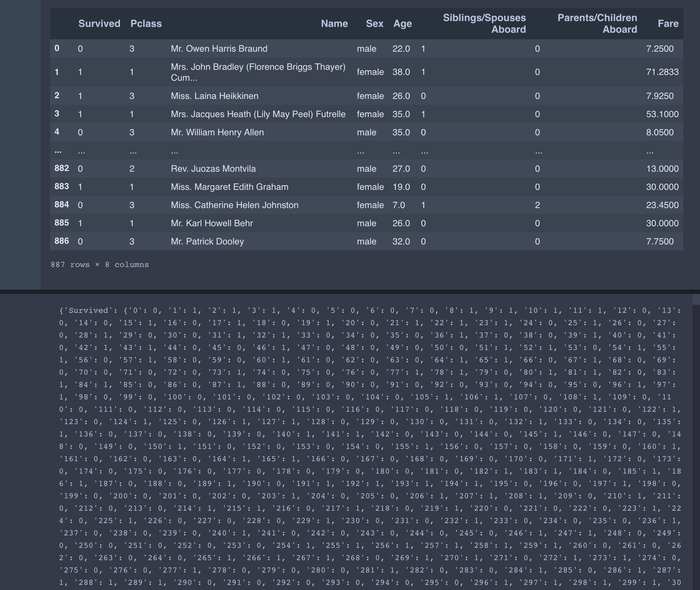Click age value 27.0
Image resolution: width=700 pixels, height=590 pixels.
[401, 169]
